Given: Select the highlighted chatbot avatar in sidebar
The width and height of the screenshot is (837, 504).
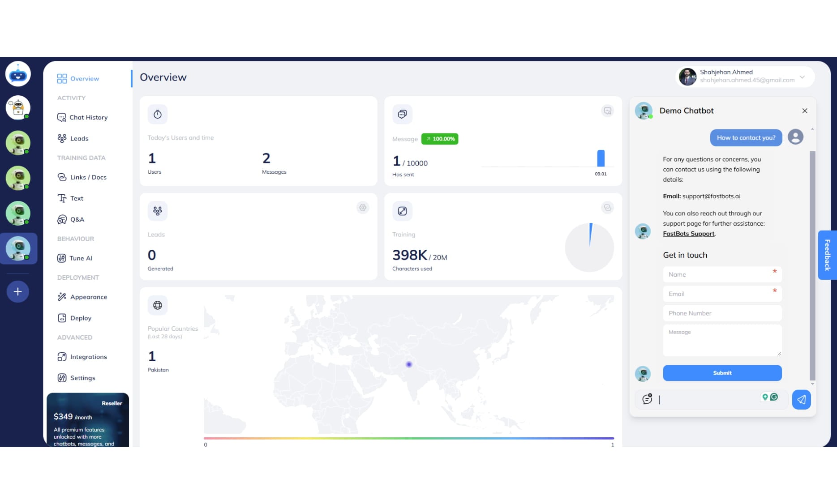Looking at the screenshot, I should [x=18, y=248].
